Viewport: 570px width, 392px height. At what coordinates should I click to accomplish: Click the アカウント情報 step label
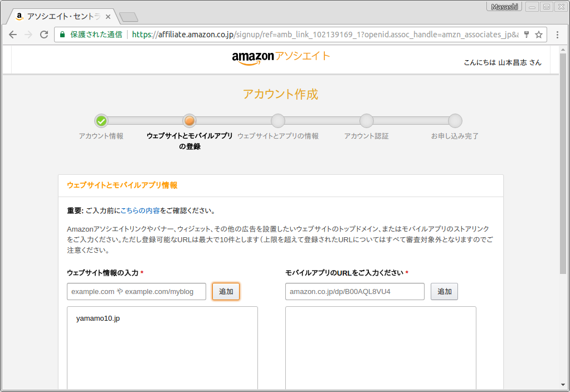point(101,136)
